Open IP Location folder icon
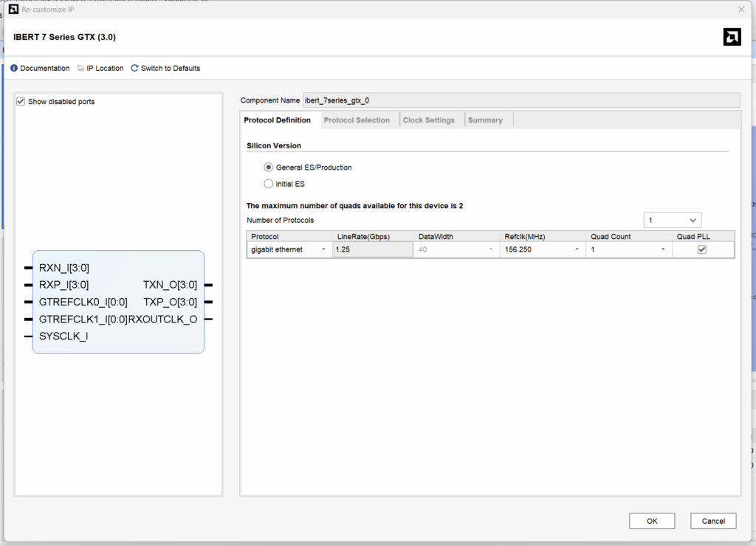Image resolution: width=756 pixels, height=546 pixels. [x=80, y=69]
